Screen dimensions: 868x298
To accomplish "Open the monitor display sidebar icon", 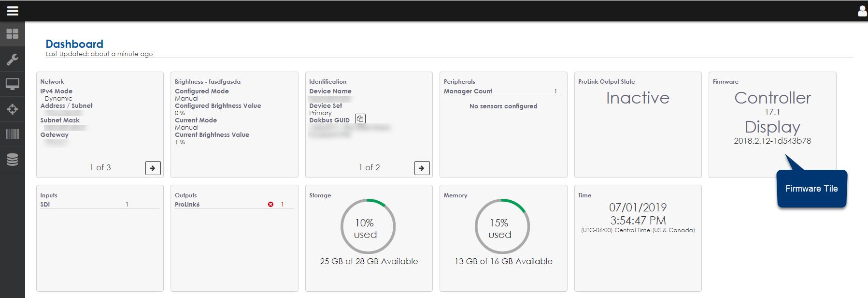I will point(13,84).
